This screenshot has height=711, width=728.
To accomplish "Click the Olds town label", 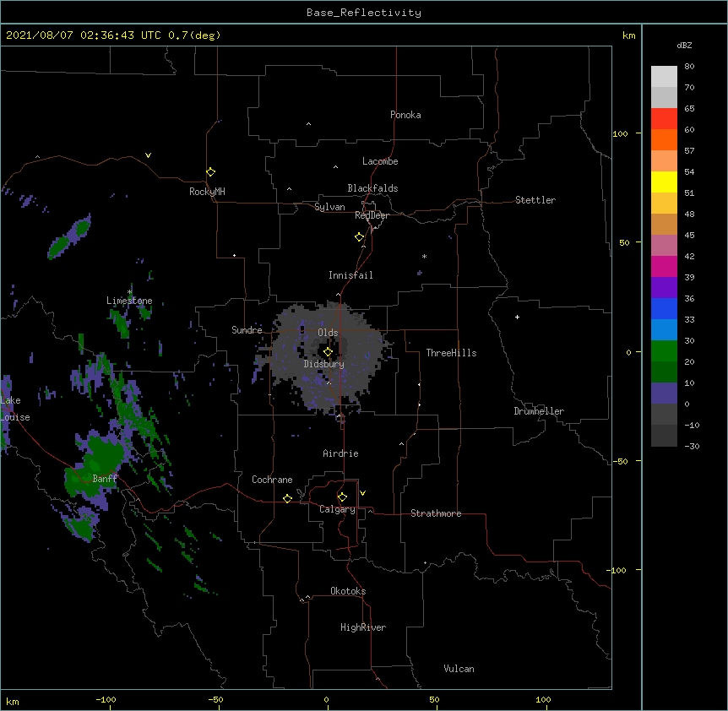I will coord(328,333).
